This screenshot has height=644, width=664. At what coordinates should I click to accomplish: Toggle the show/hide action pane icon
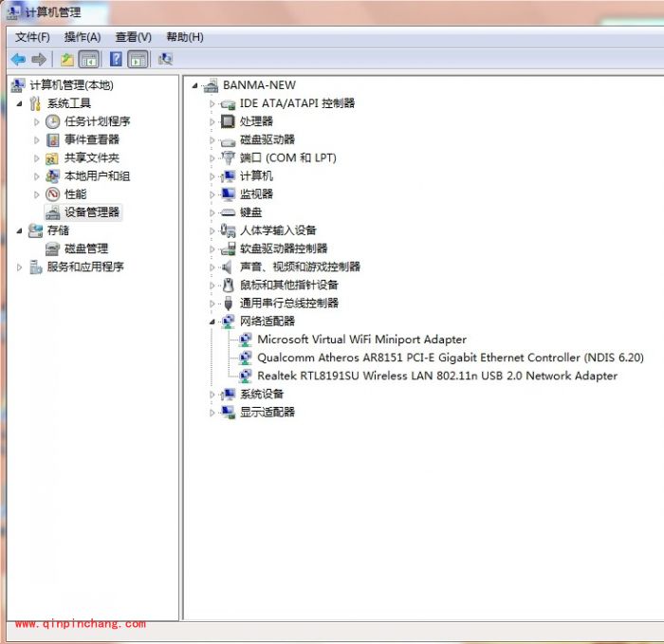pos(138,59)
